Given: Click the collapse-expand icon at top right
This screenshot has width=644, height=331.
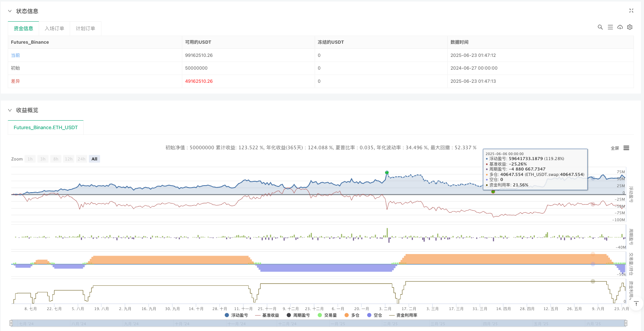Looking at the screenshot, I should coord(631,11).
